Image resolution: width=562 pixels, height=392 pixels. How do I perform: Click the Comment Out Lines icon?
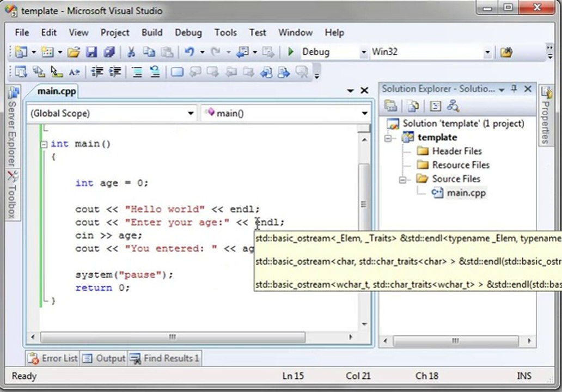coord(137,72)
